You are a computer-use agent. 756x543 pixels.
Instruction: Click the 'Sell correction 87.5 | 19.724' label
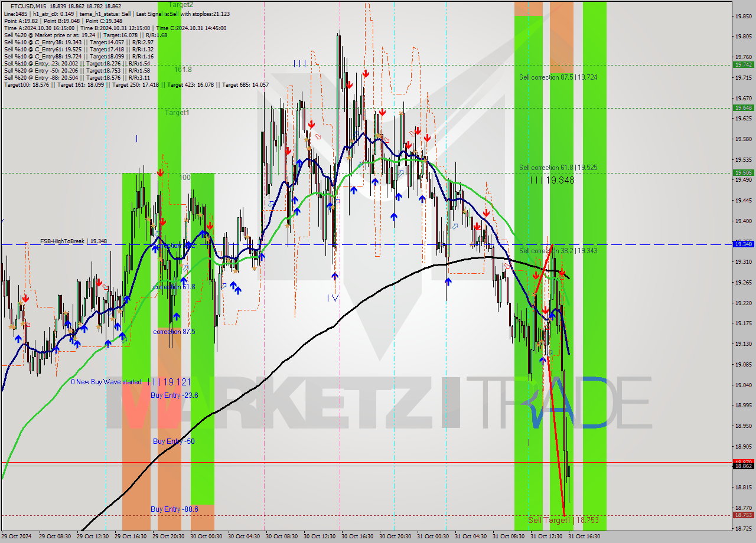click(x=558, y=77)
